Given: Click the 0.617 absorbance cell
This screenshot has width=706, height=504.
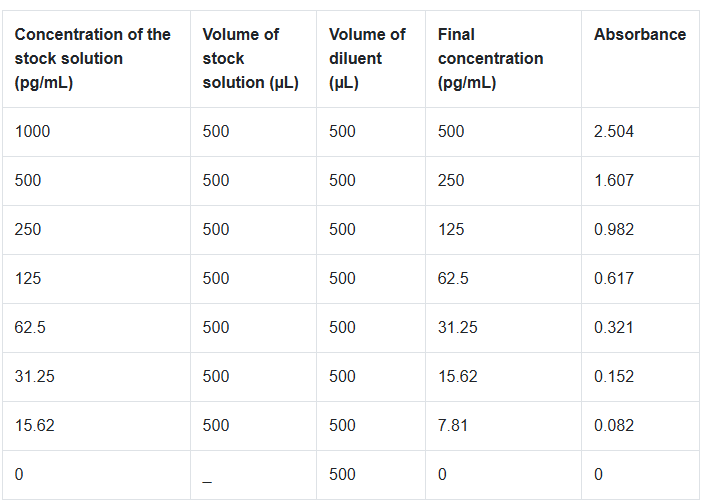Looking at the screenshot, I should point(614,279).
